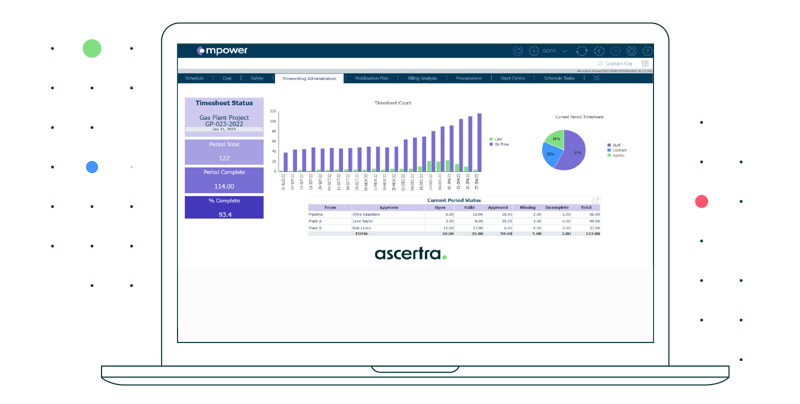The image size is (800, 404).
Task: Switch to the Schedule tab
Action: coord(194,78)
